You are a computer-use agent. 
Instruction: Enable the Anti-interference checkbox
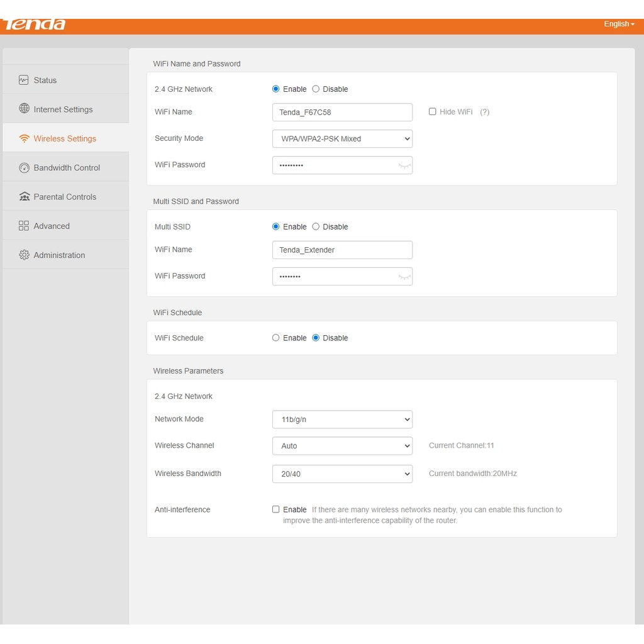[275, 509]
